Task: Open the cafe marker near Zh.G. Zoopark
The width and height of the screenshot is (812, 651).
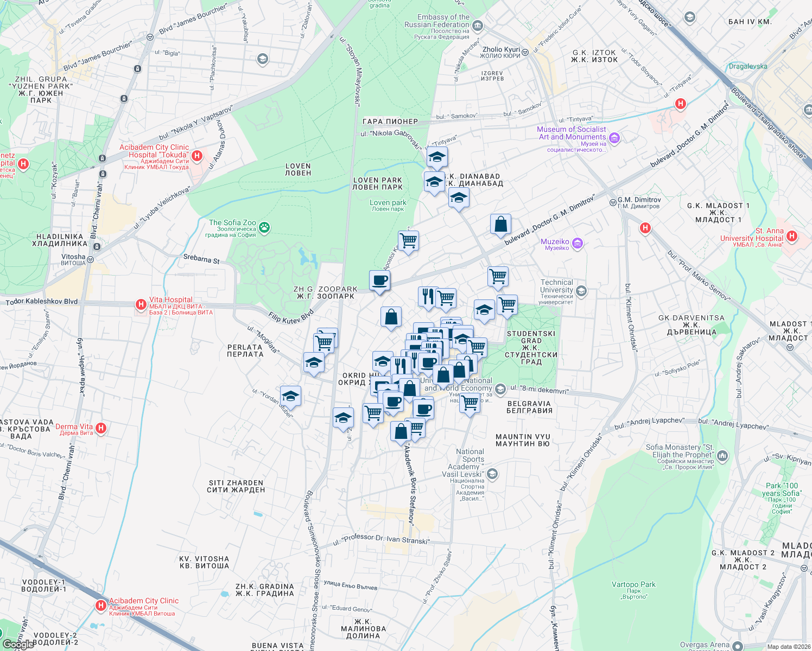Action: pos(379,281)
